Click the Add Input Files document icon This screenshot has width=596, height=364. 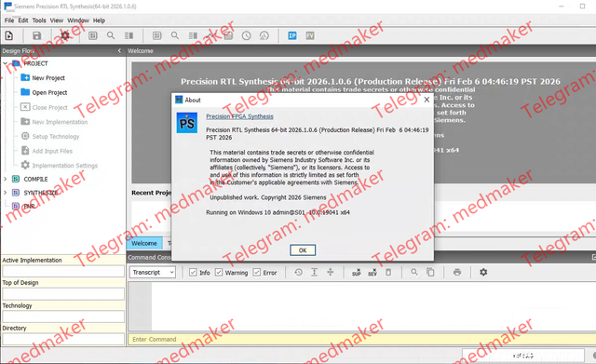[x=25, y=151]
